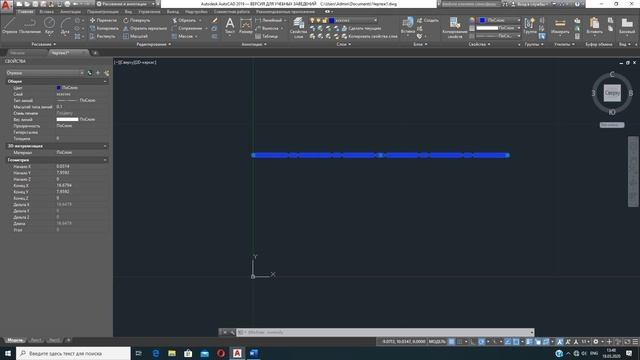Screen dimensions: 640x360
Task: Click the Измерить (Measure) tool
Action: [x=560, y=26]
